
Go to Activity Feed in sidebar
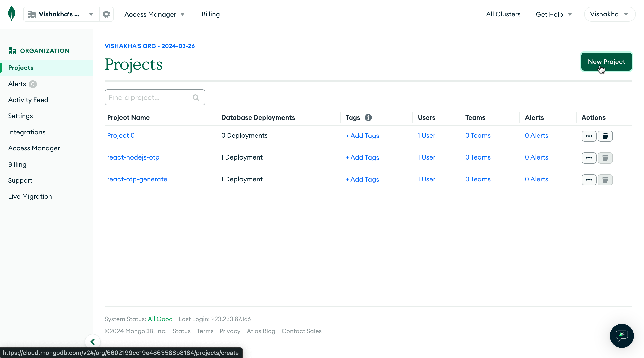pos(28,100)
